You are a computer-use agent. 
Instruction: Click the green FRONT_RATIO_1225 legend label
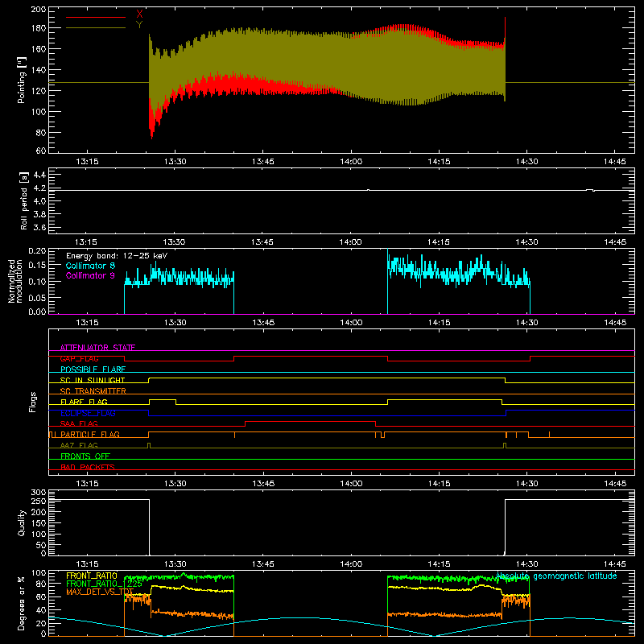(x=105, y=584)
